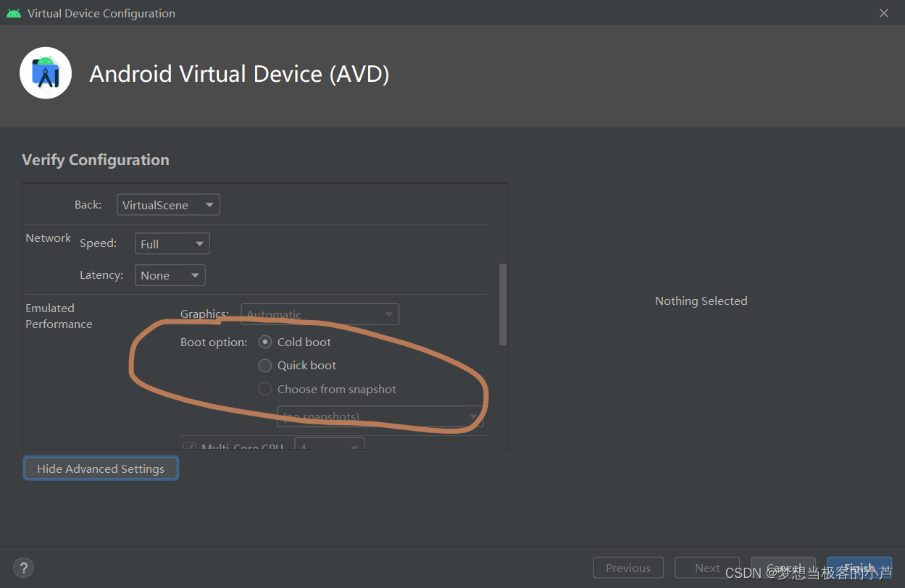Click the Finish button
Image resolution: width=905 pixels, height=588 pixels.
coord(859,568)
